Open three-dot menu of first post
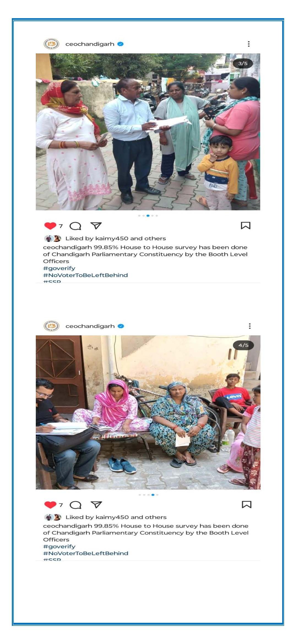This screenshot has height=644, width=296. 249,44
